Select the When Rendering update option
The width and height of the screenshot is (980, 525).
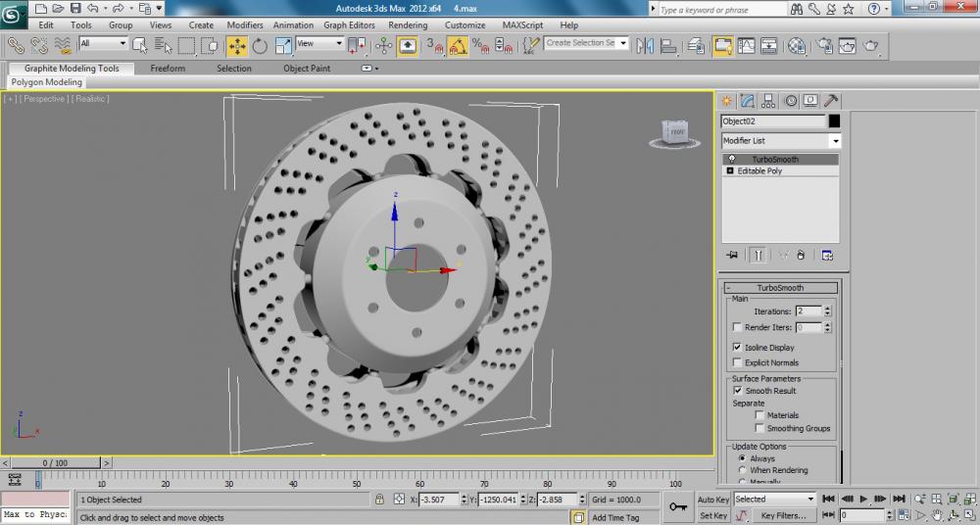click(x=742, y=470)
